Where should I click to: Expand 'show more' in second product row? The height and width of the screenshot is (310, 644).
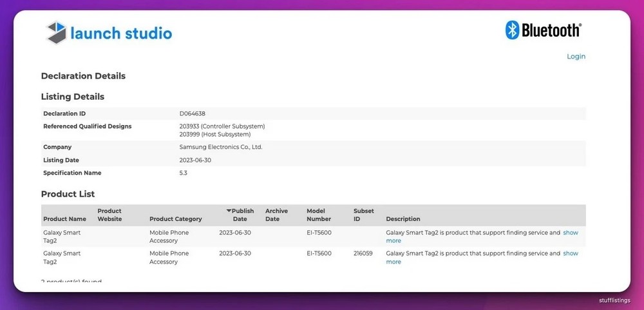571,253
